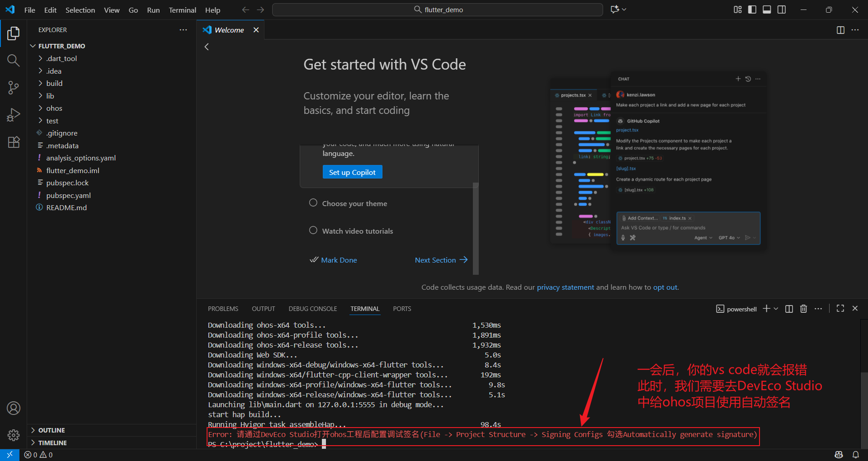The height and width of the screenshot is (461, 868).
Task: Click the walkthrough steps scrollbar
Action: tap(476, 228)
